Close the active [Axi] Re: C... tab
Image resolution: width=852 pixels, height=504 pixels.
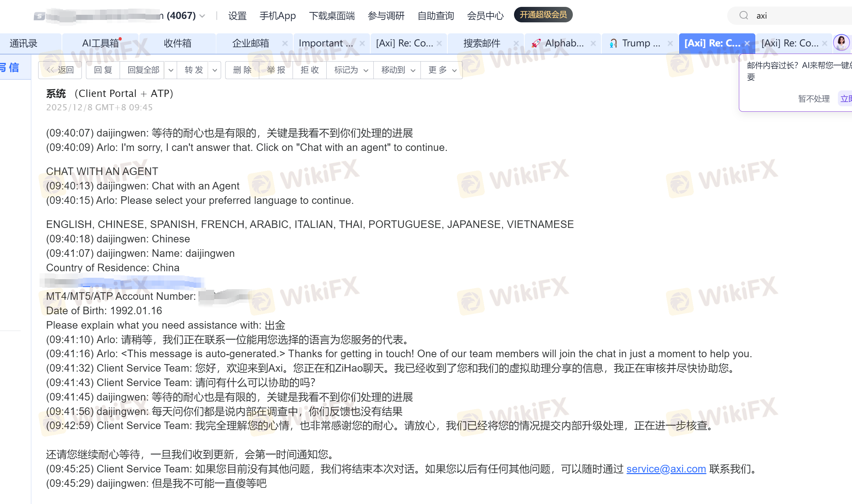pyautogui.click(x=747, y=43)
